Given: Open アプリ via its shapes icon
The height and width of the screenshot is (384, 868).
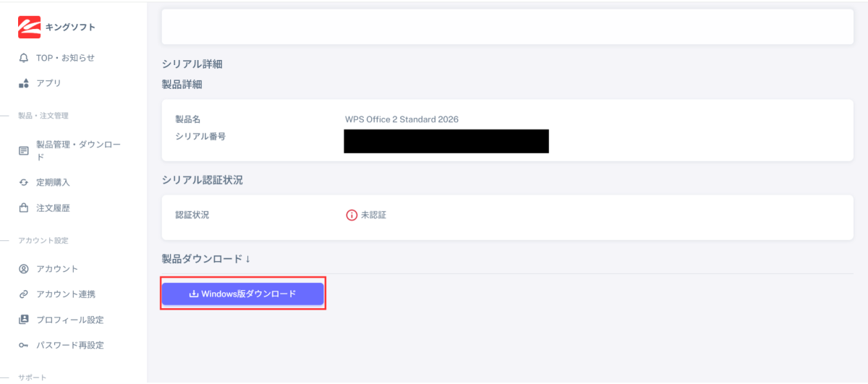Looking at the screenshot, I should [x=24, y=83].
